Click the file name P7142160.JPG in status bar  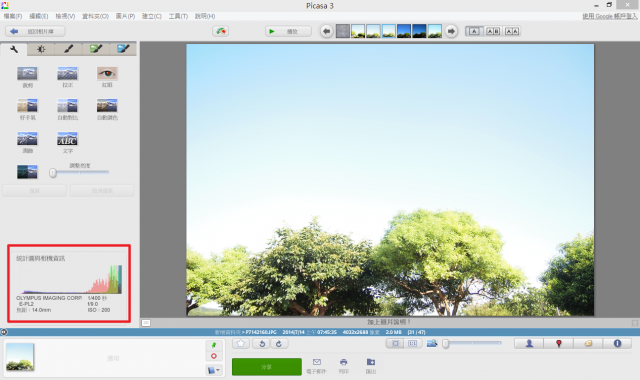pyautogui.click(x=261, y=332)
